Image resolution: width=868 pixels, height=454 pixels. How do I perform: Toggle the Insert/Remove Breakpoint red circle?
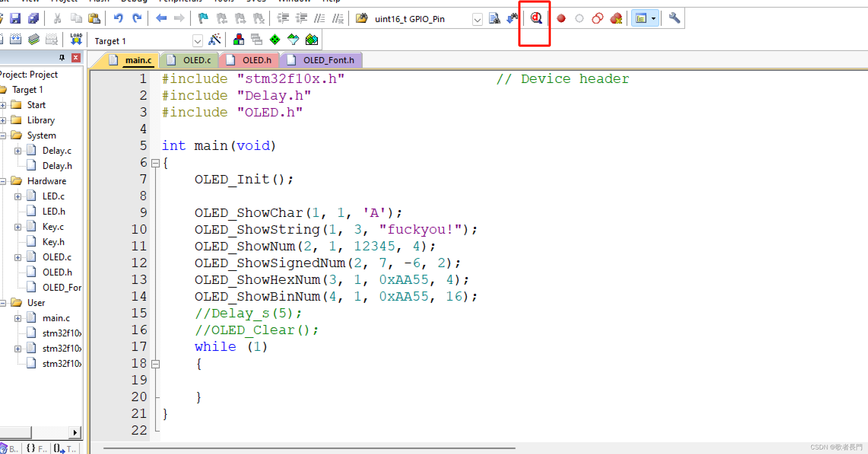561,18
